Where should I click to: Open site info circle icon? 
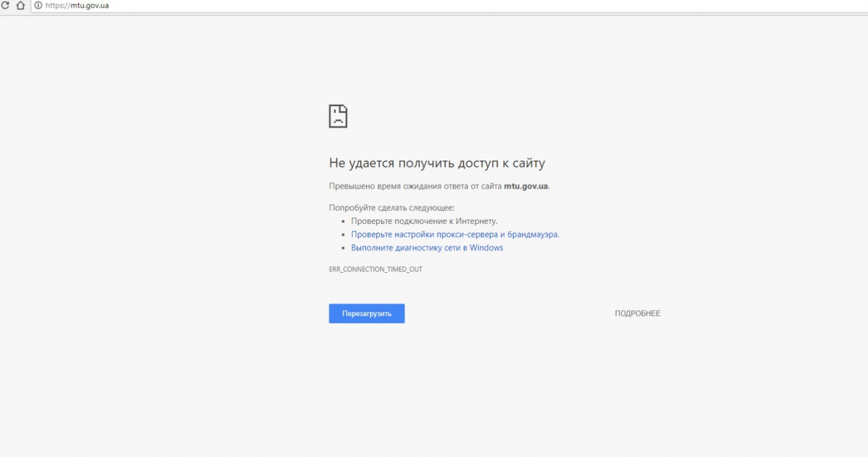tap(38, 6)
